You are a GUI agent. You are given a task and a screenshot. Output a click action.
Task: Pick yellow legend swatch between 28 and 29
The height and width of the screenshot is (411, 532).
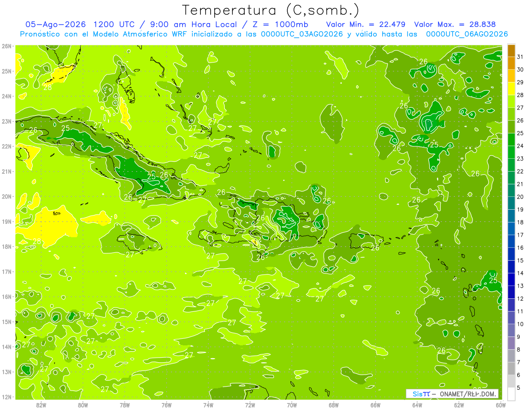point(511,89)
